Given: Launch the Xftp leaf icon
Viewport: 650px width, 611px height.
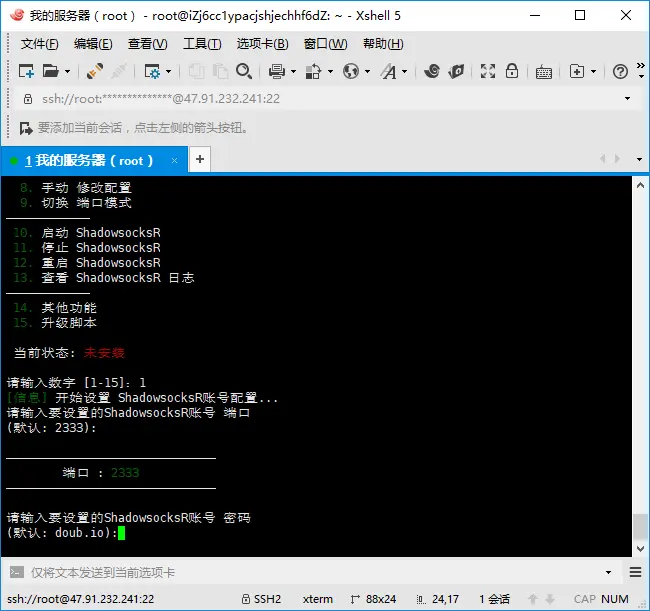Looking at the screenshot, I should click(x=456, y=71).
